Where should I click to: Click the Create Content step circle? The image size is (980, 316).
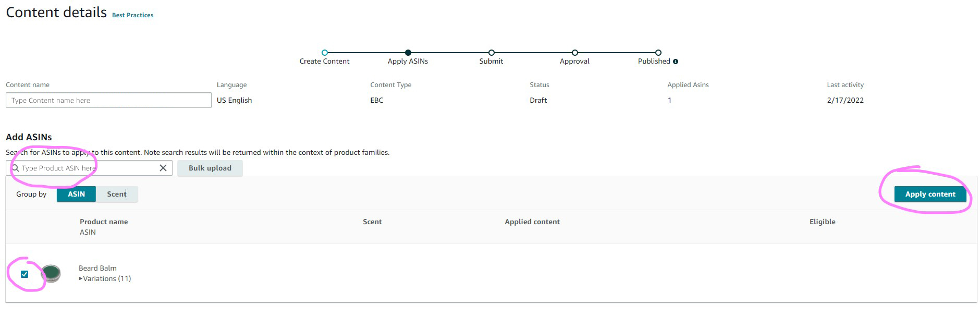coord(325,53)
